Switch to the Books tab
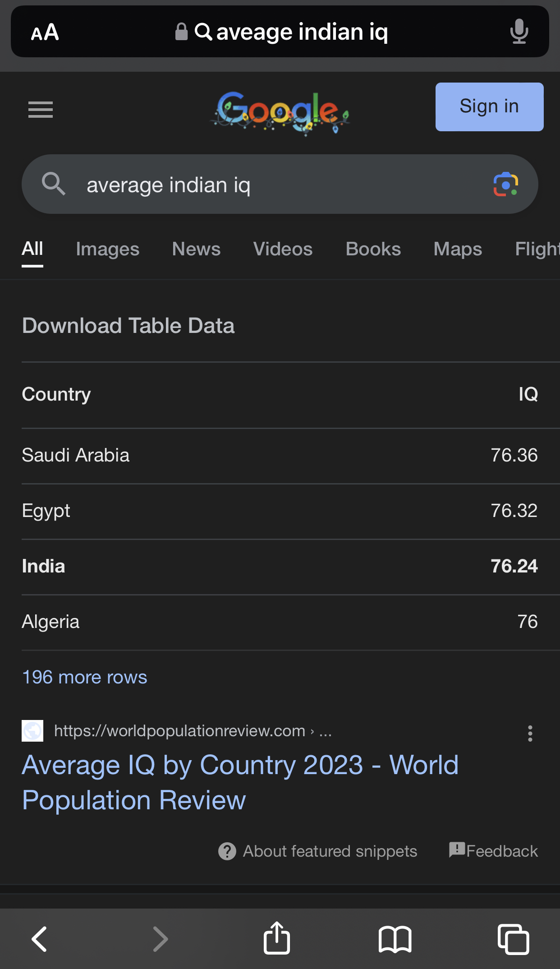The image size is (560, 969). tap(373, 249)
